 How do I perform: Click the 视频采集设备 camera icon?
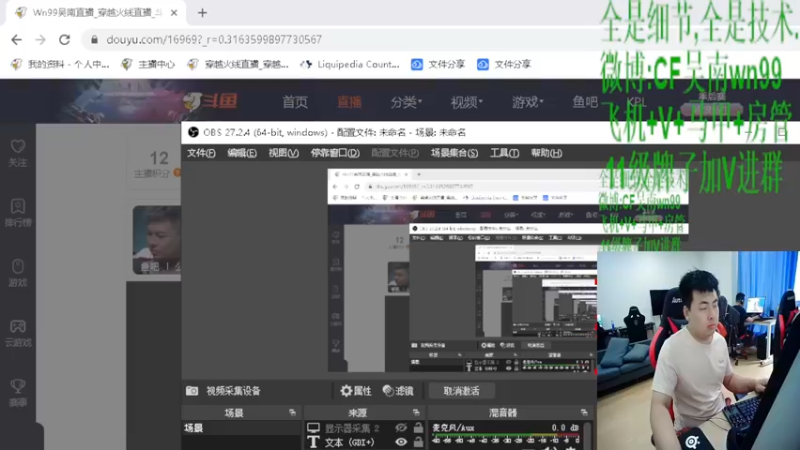click(192, 391)
